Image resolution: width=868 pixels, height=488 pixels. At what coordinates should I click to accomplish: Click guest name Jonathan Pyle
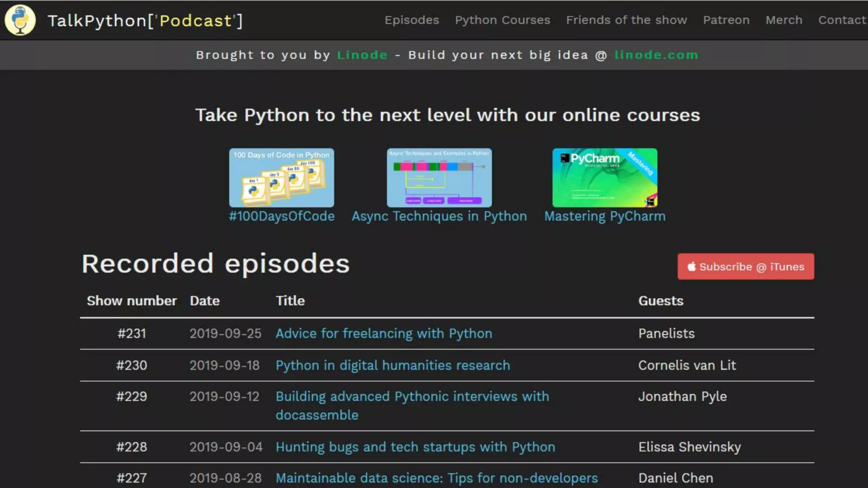point(682,396)
